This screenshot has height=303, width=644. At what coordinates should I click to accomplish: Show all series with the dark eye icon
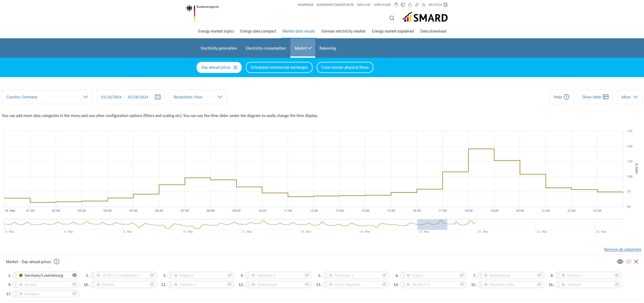620,262
